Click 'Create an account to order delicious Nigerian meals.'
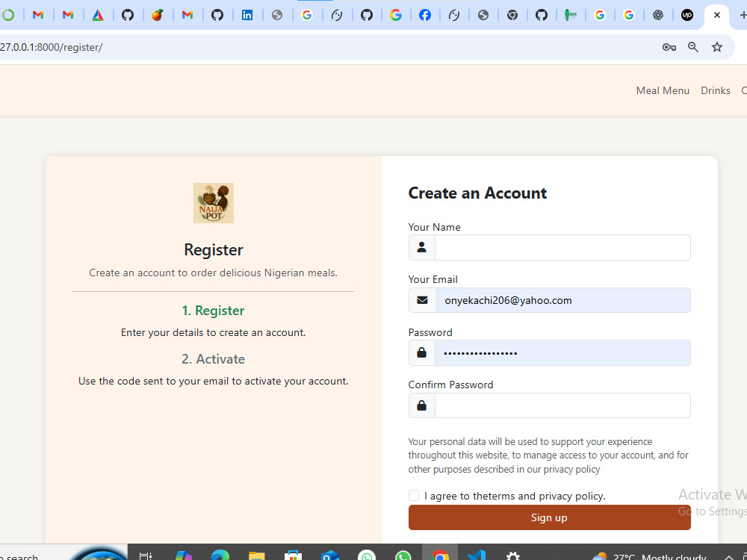The width and height of the screenshot is (747, 560). [x=214, y=273]
